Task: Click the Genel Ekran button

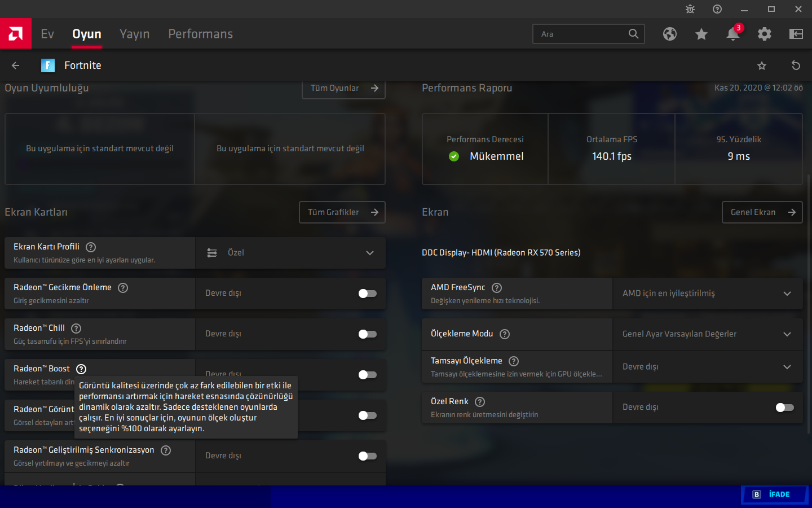Action: coord(762,212)
